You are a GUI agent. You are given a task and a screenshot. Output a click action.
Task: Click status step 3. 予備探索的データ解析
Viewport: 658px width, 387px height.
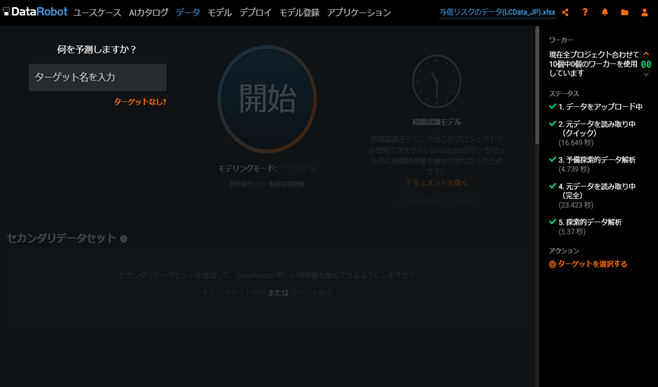point(592,164)
